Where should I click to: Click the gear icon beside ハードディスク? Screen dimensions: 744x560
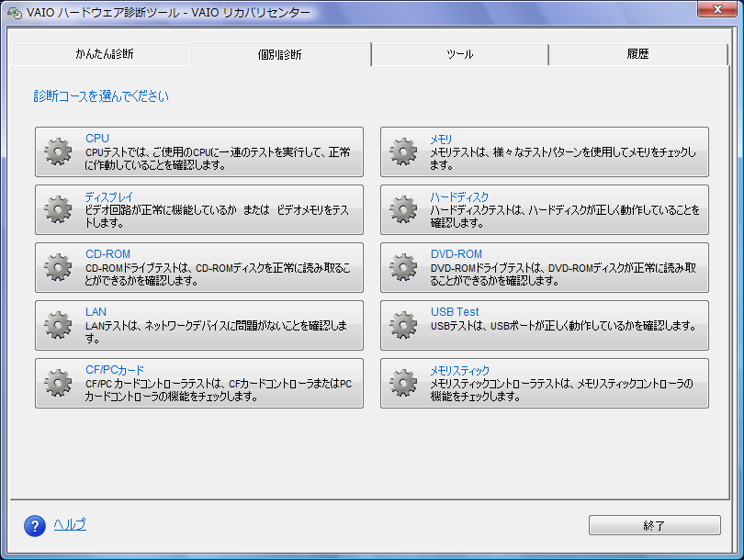(x=403, y=209)
